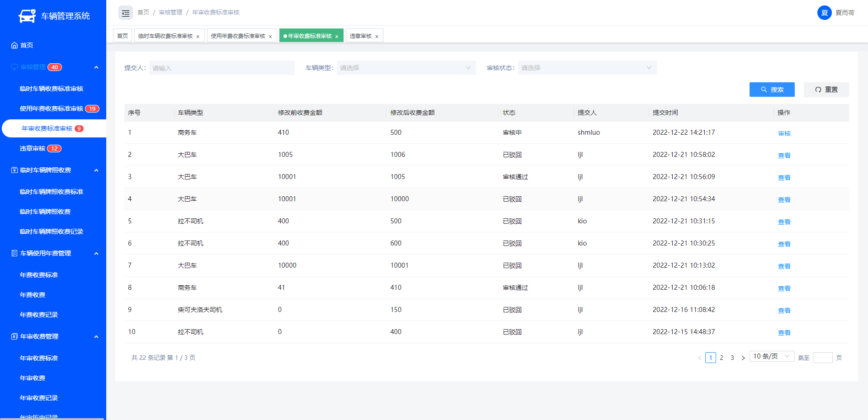Image resolution: width=868 pixels, height=420 pixels.
Task: Collapse the 审核管理 menu group
Action: (96, 67)
